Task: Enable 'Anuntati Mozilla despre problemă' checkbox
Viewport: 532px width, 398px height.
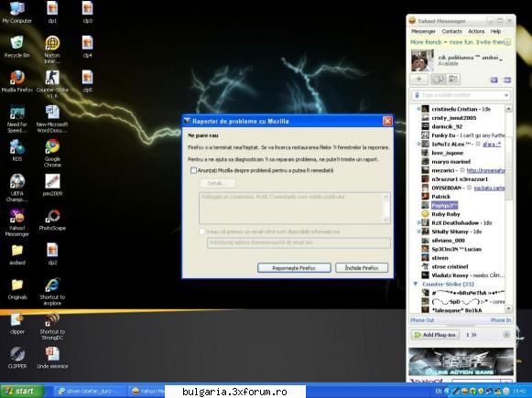Action: point(193,170)
